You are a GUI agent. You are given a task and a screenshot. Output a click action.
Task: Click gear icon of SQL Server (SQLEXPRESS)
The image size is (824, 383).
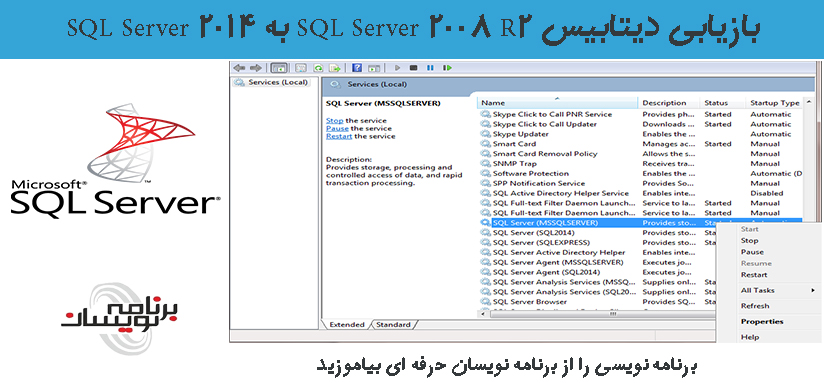486,243
